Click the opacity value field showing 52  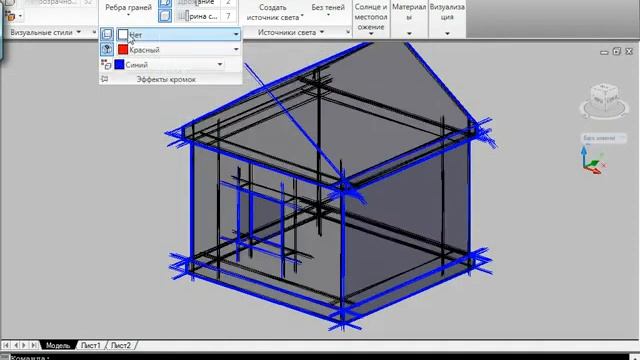[x=87, y=2]
